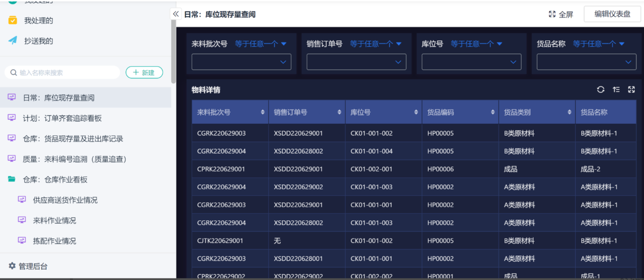Click the gear icon for 管理后台

pos(12,265)
